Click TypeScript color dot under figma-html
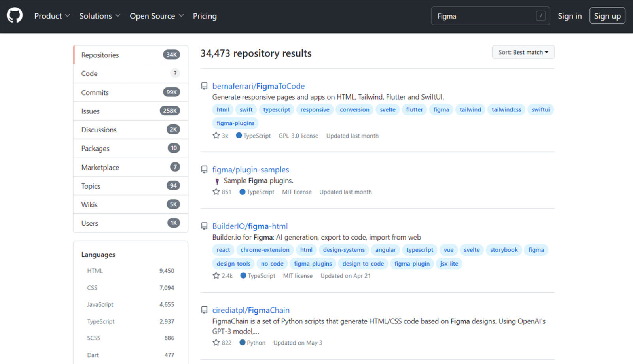This screenshot has height=364, width=633. pos(243,275)
